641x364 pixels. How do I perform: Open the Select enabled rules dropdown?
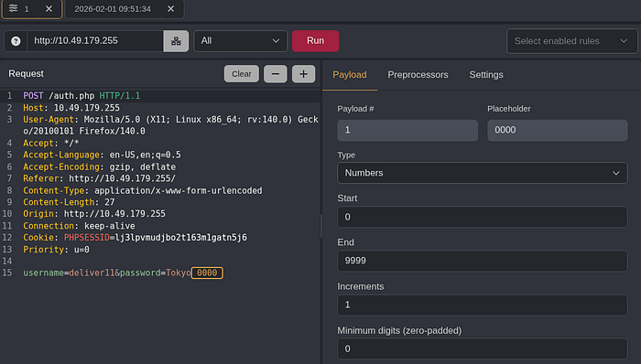(x=571, y=41)
